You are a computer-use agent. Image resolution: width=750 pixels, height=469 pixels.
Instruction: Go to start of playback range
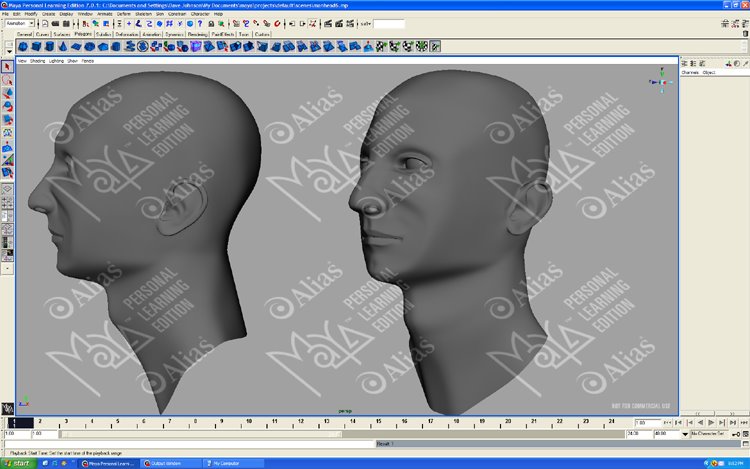(668, 423)
